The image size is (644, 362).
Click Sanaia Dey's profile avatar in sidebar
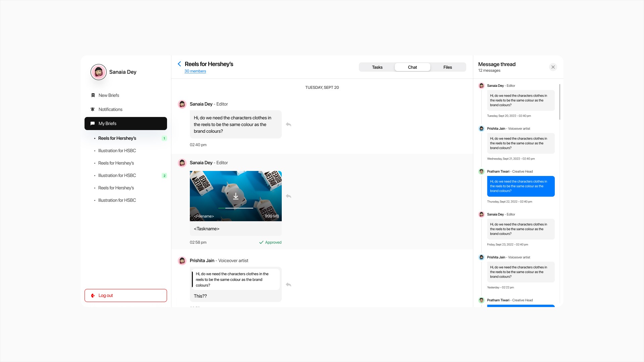[99, 72]
